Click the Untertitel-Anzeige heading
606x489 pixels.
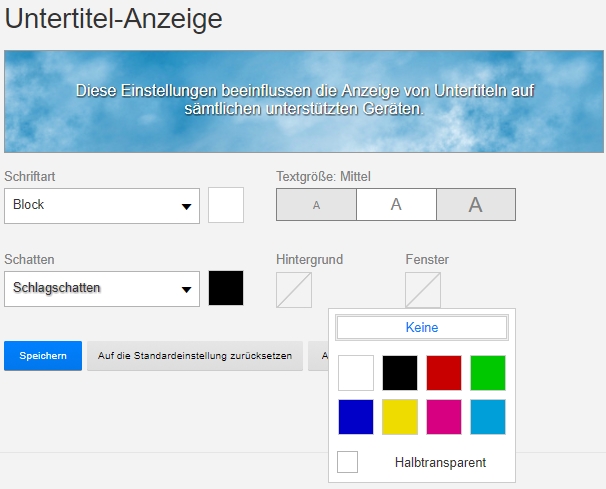pyautogui.click(x=113, y=18)
